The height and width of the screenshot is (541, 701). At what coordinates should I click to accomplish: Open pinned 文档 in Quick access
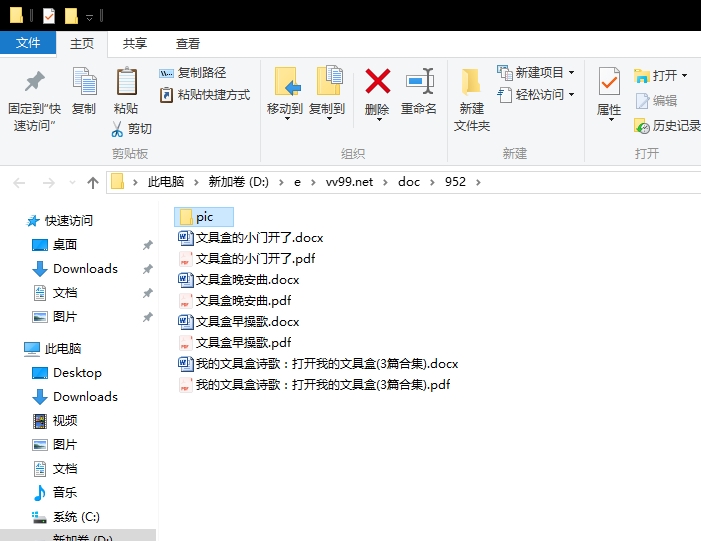tap(55, 293)
